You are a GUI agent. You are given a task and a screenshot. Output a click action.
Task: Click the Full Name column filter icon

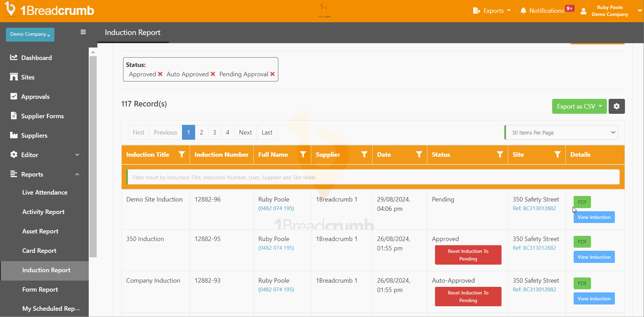tap(303, 155)
